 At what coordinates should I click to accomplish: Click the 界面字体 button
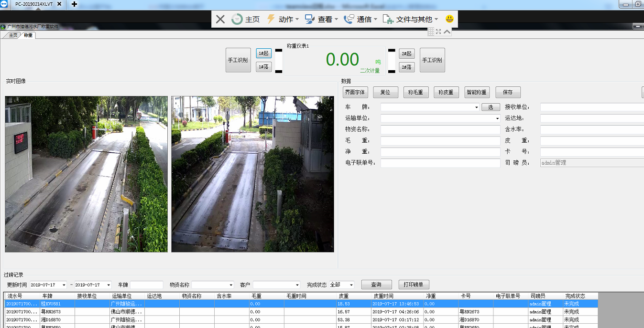(355, 93)
